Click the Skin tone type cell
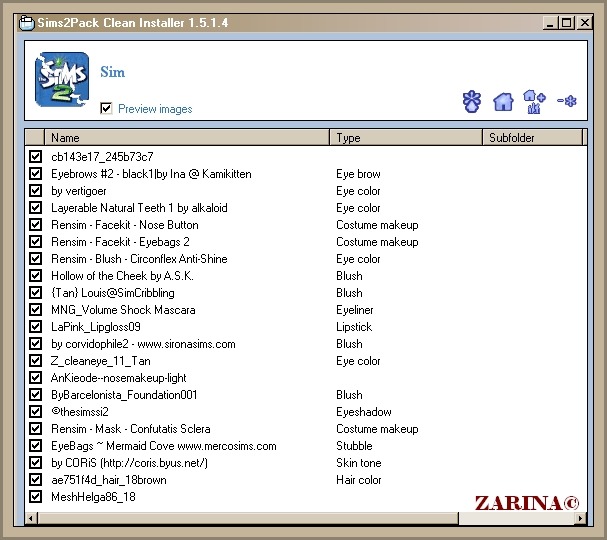Image resolution: width=607 pixels, height=540 pixels. [359, 463]
